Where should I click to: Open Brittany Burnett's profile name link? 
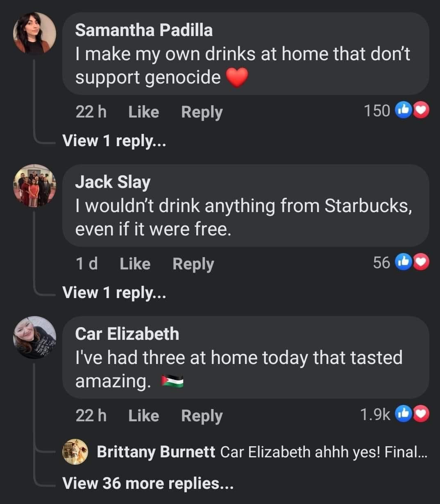click(x=156, y=452)
